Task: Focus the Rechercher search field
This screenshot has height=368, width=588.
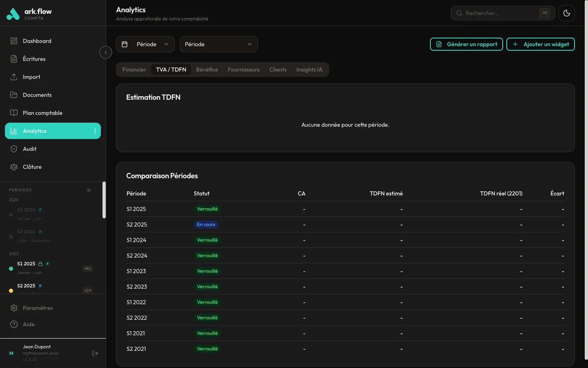Action: tap(500, 13)
